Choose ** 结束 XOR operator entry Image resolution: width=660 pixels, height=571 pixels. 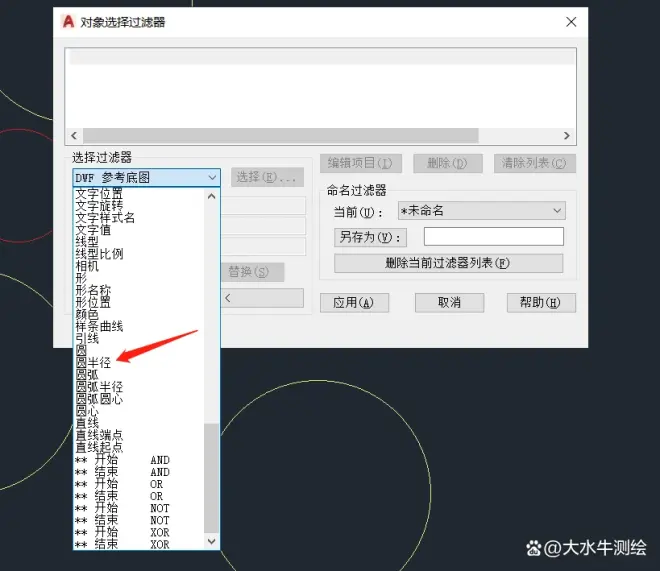[122, 544]
